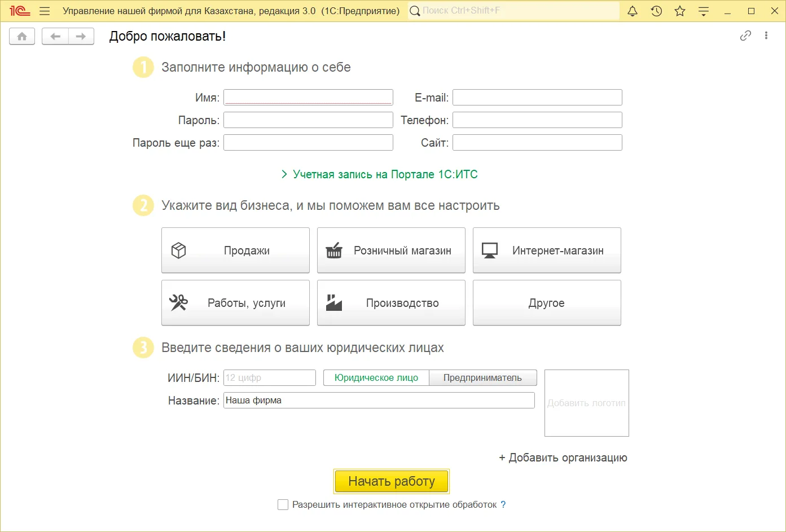Open the main hamburger menu
The width and height of the screenshot is (786, 532).
[45, 11]
